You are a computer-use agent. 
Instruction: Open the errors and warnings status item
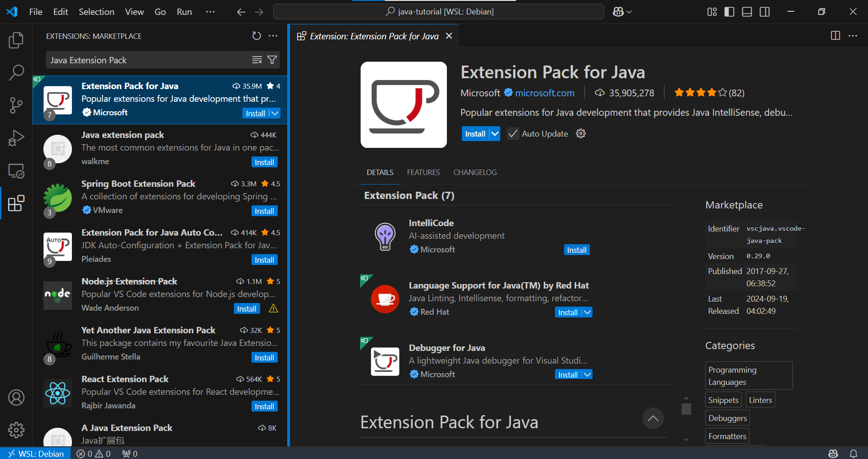pyautogui.click(x=94, y=454)
